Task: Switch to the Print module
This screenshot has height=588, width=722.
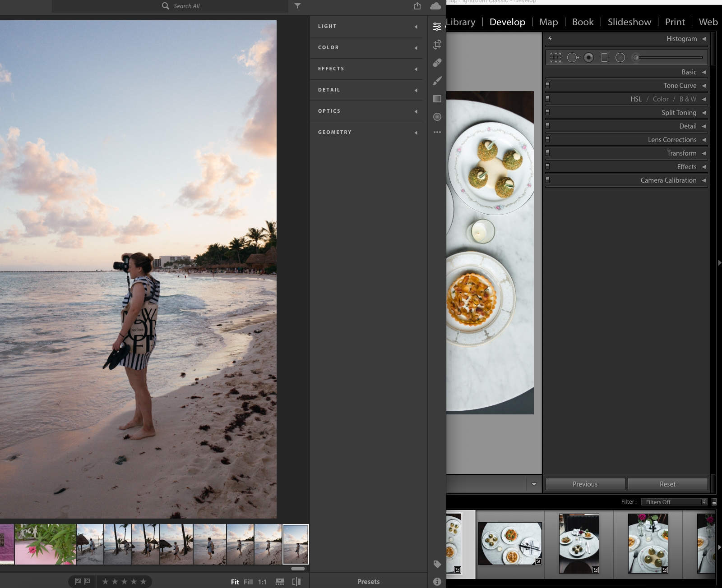Action: point(675,22)
